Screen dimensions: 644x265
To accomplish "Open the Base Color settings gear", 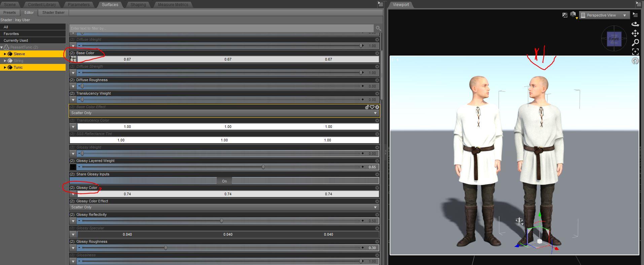I will click(377, 53).
